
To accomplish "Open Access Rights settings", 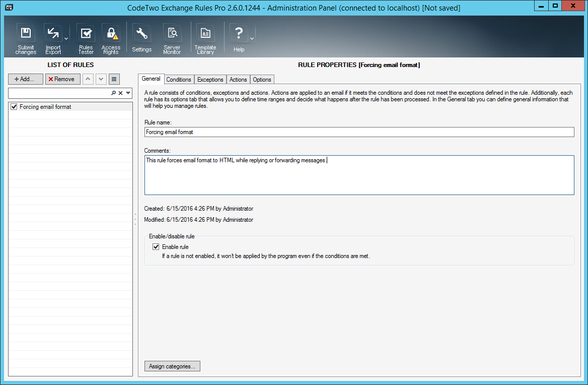I will 111,39.
